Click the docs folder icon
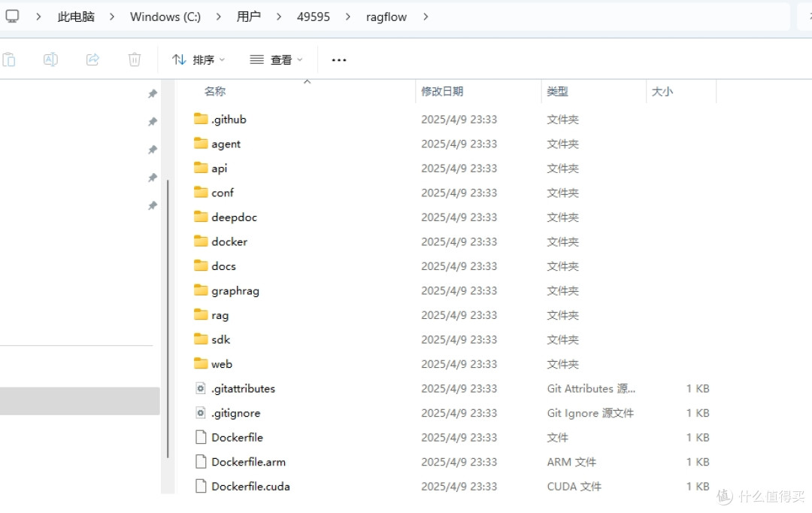 click(201, 266)
